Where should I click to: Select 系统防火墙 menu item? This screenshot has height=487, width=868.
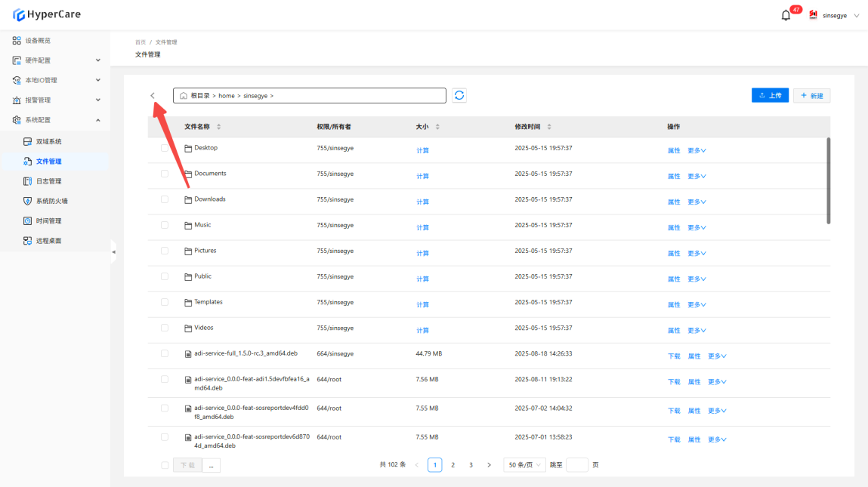(x=51, y=201)
